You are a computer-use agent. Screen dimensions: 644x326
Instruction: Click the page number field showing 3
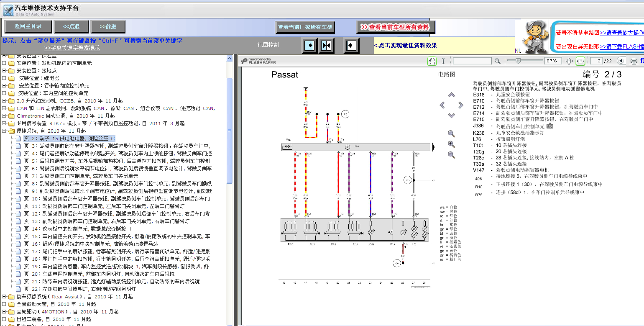(x=596, y=61)
